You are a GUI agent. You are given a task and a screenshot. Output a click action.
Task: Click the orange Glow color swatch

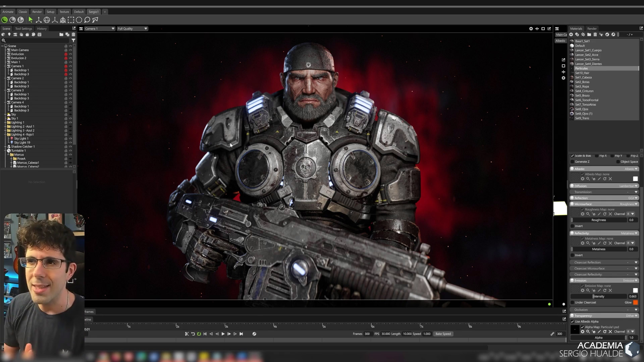click(635, 302)
